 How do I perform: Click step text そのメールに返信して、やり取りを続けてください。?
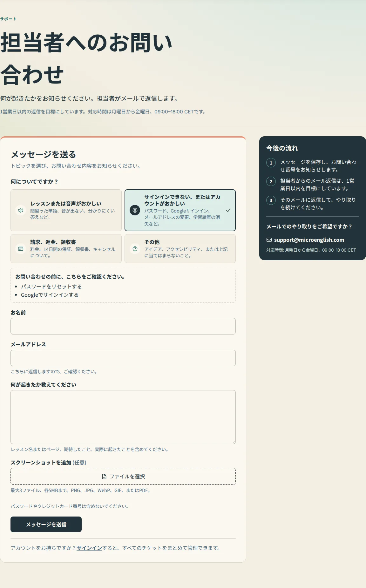(318, 204)
